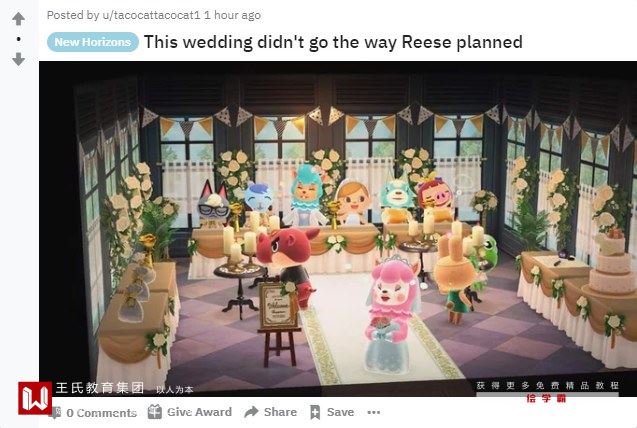
Task: Open the post title about Reese's wedding
Action: (333, 42)
